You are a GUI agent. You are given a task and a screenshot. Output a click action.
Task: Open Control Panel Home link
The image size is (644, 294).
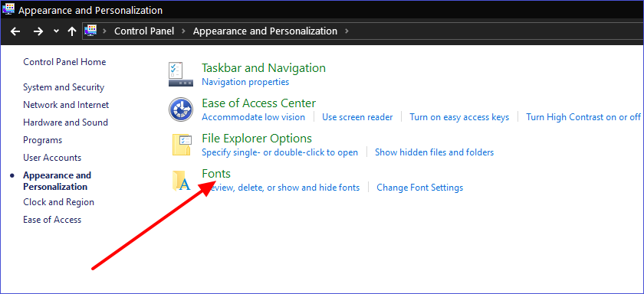(64, 62)
